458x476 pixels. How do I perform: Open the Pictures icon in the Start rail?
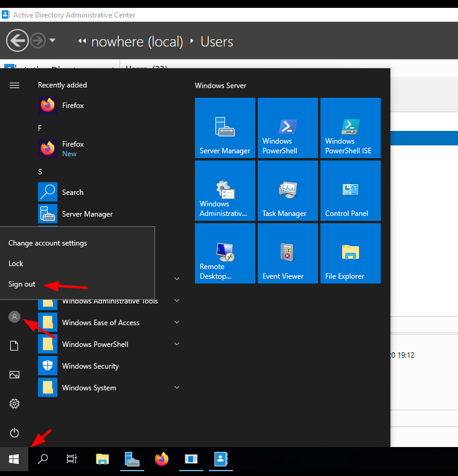tap(14, 375)
